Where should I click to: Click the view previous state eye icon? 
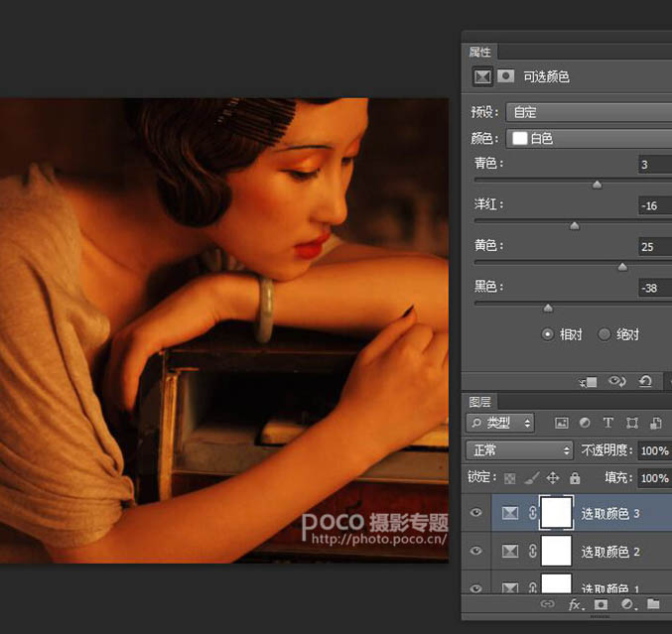click(617, 381)
